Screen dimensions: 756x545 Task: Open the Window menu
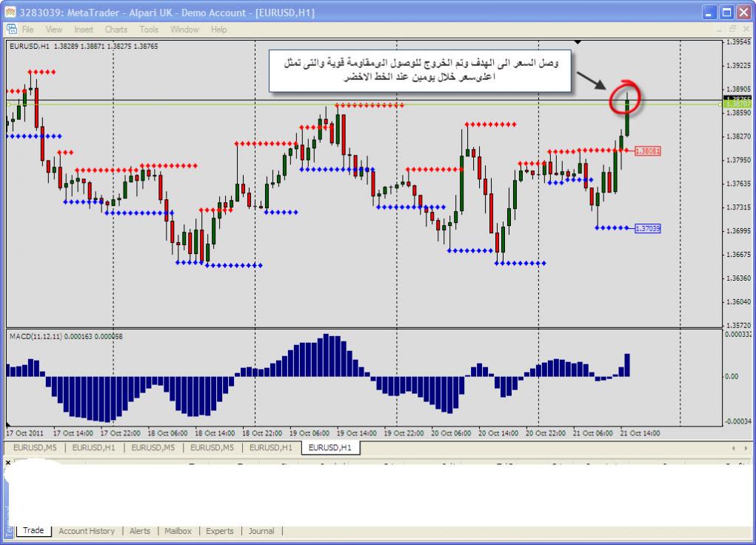(184, 30)
